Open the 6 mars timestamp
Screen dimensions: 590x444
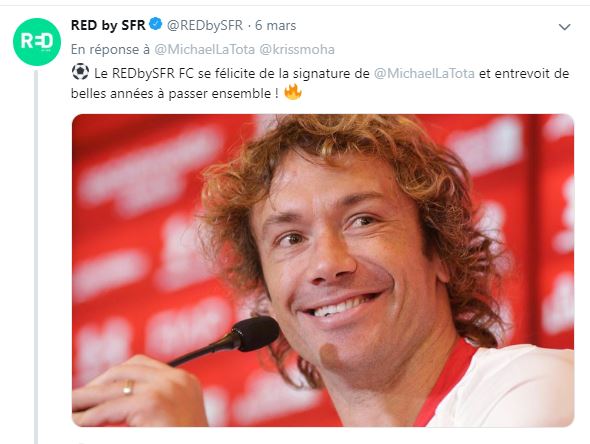click(275, 25)
